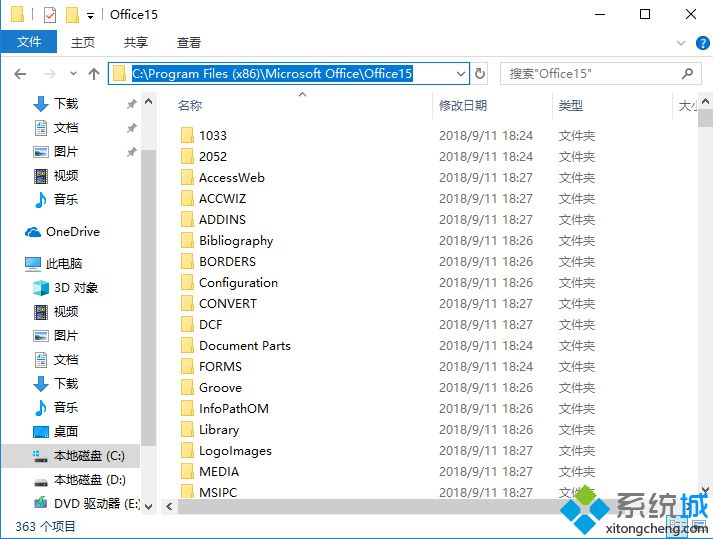The image size is (713, 539).
Task: Click the navigation pane scroll up arrow
Action: point(148,101)
